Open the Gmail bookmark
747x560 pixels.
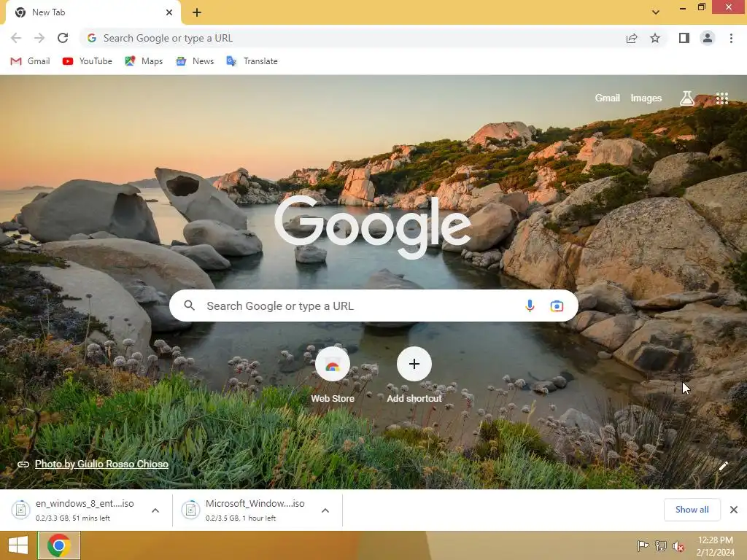pyautogui.click(x=30, y=61)
